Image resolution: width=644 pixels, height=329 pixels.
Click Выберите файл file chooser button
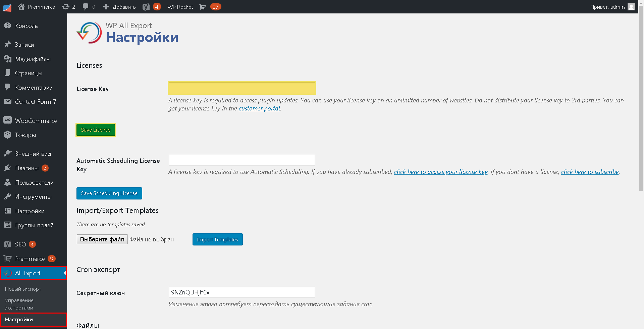point(102,239)
